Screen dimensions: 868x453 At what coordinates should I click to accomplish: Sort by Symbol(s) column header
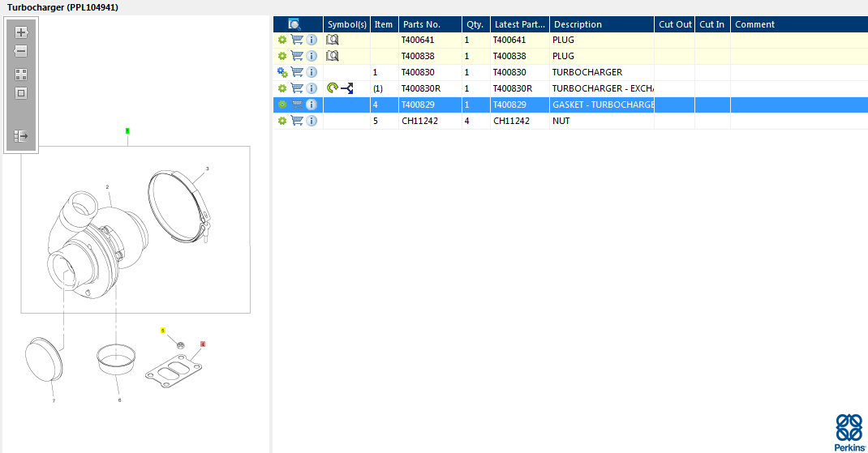[x=346, y=24]
